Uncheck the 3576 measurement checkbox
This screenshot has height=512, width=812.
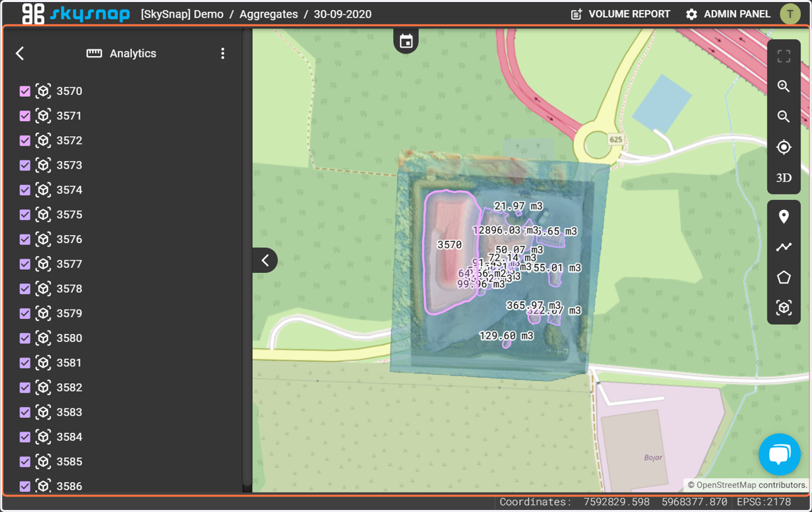pos(25,240)
